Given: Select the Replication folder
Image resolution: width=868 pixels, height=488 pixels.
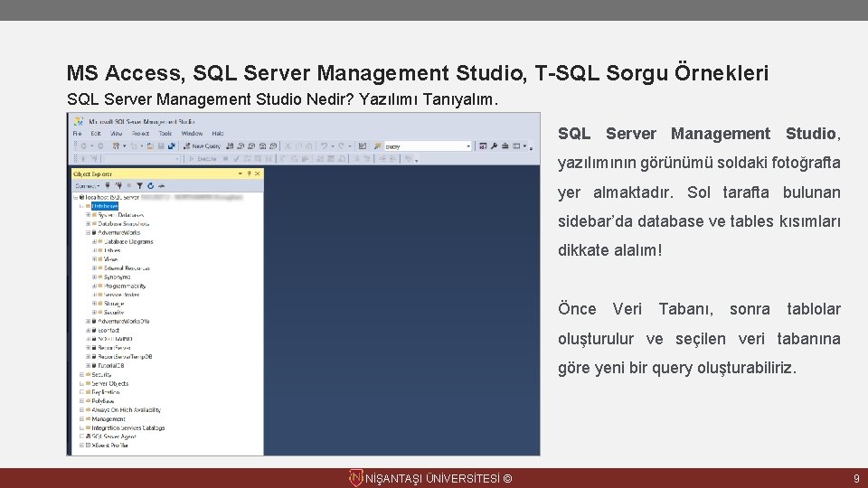Looking at the screenshot, I should pos(106,392).
